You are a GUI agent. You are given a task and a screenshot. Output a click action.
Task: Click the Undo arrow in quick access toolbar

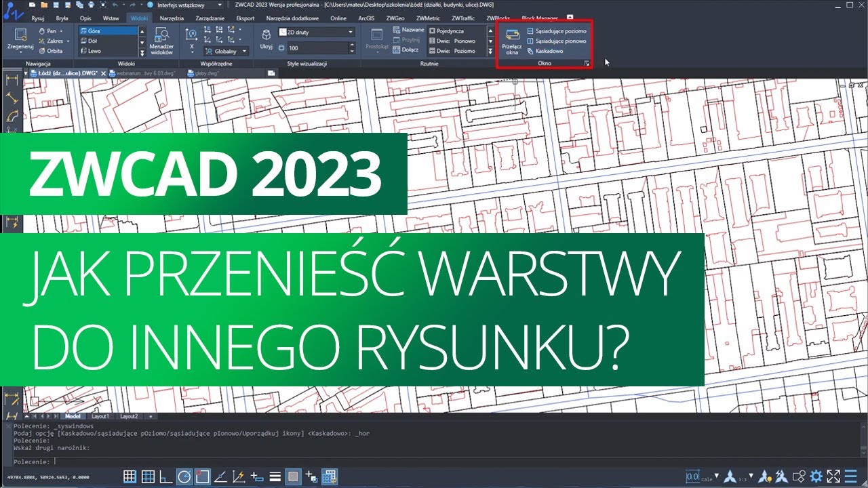click(115, 5)
